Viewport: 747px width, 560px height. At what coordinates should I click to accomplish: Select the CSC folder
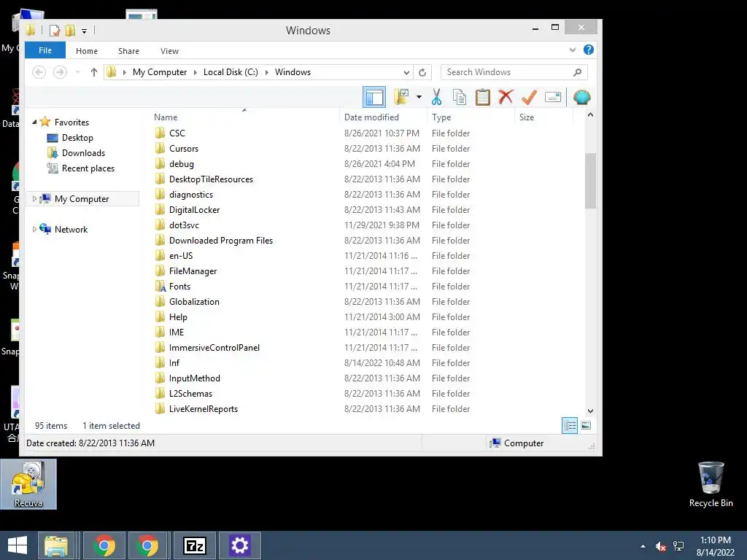pos(177,133)
